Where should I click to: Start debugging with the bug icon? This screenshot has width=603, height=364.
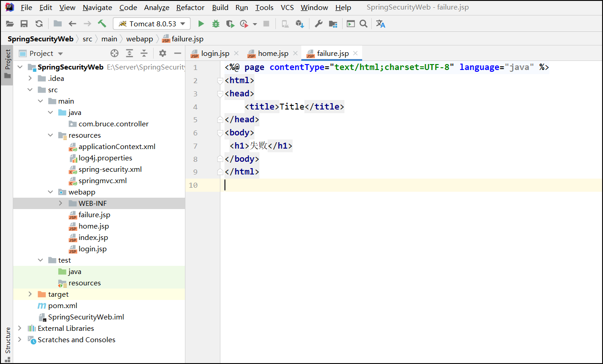[216, 24]
